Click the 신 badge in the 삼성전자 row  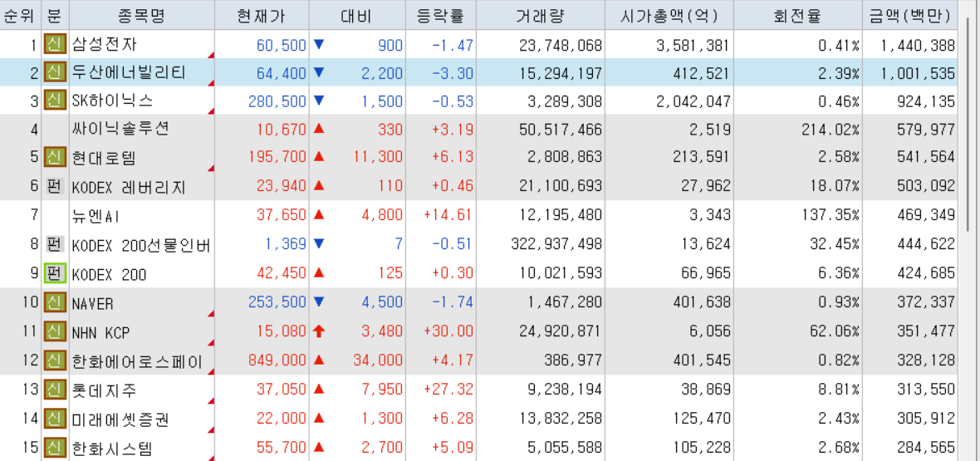(55, 44)
